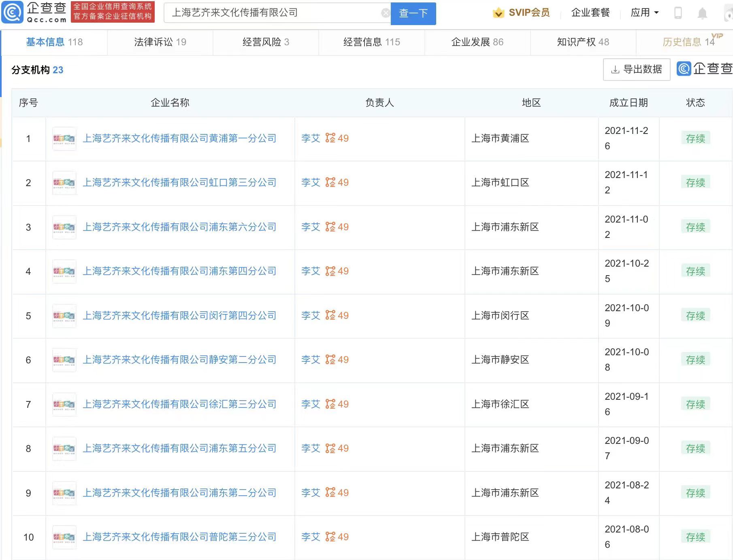The image size is (733, 560).
Task: Click relation icon 49 in row 4
Action: click(x=337, y=271)
